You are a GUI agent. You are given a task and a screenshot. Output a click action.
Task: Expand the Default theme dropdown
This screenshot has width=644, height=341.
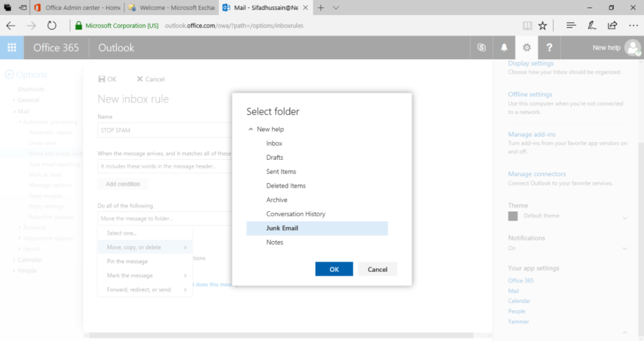point(625,217)
